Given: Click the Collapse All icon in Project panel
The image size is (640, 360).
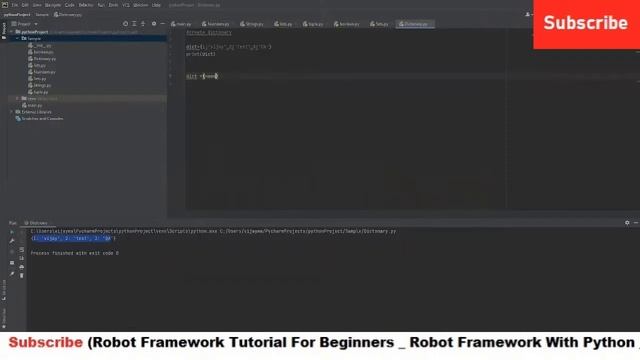Looking at the screenshot, I should 143,24.
